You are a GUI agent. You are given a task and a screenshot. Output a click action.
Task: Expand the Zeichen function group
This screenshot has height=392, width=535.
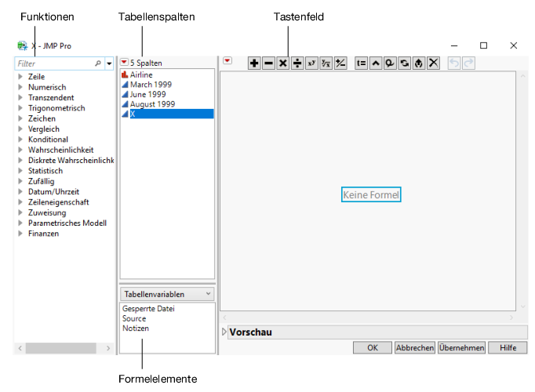tap(20, 118)
